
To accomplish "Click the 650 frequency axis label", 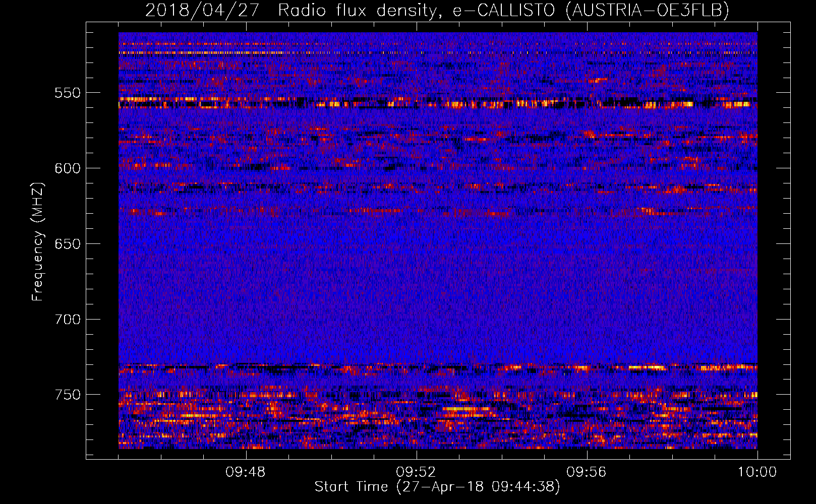I will coord(68,244).
